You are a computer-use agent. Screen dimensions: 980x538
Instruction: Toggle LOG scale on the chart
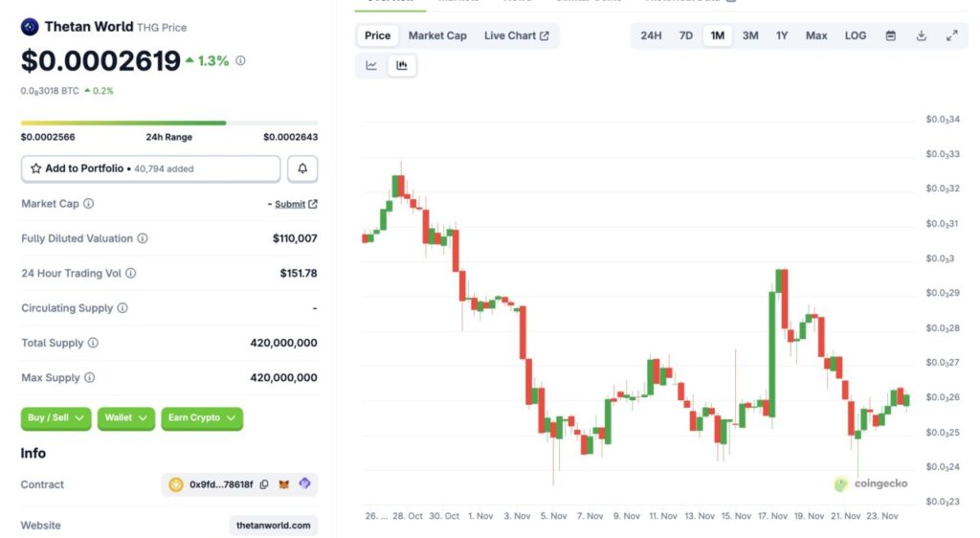856,36
